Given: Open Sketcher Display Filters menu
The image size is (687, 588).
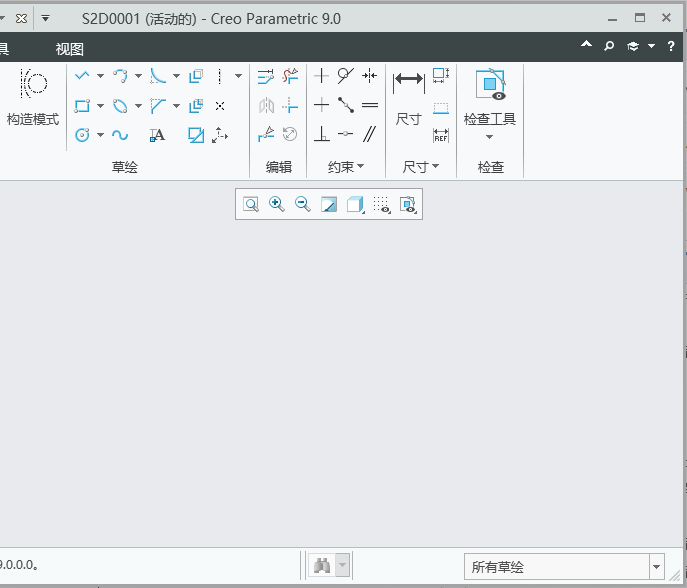Looking at the screenshot, I should coord(382,205).
